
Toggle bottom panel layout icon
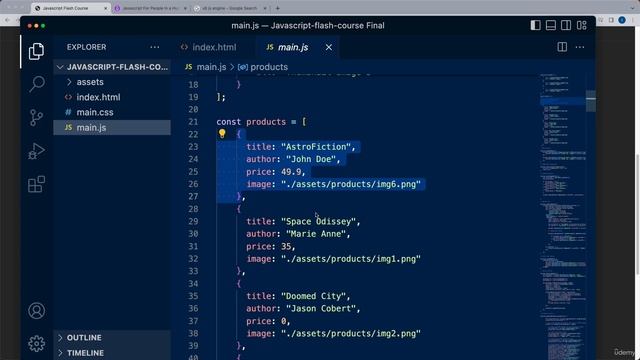point(551,25)
